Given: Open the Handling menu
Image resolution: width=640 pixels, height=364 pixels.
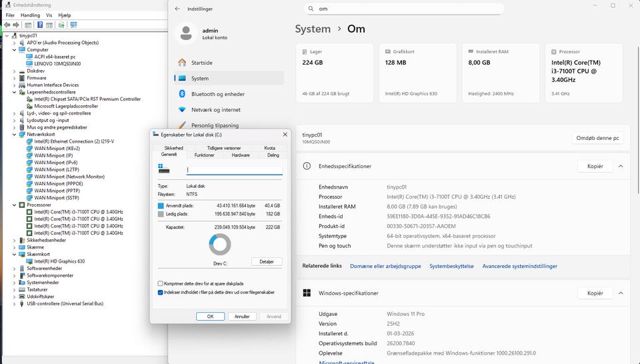Looking at the screenshot, I should click(30, 15).
